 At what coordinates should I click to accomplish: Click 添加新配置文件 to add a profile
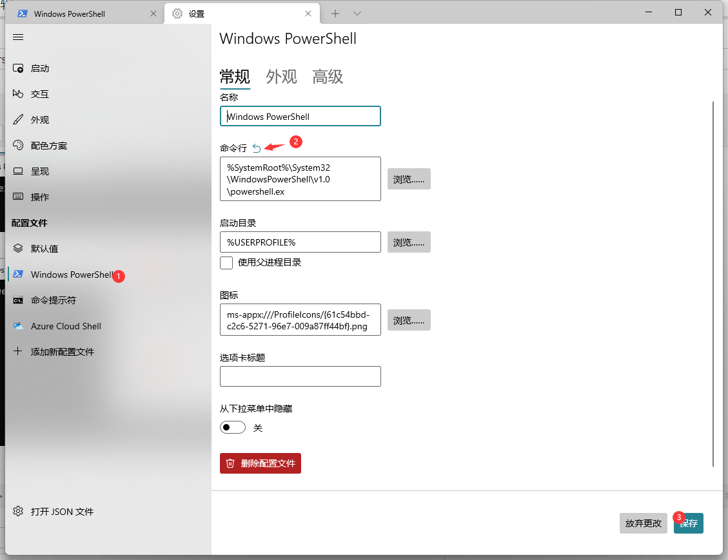click(x=110, y=352)
